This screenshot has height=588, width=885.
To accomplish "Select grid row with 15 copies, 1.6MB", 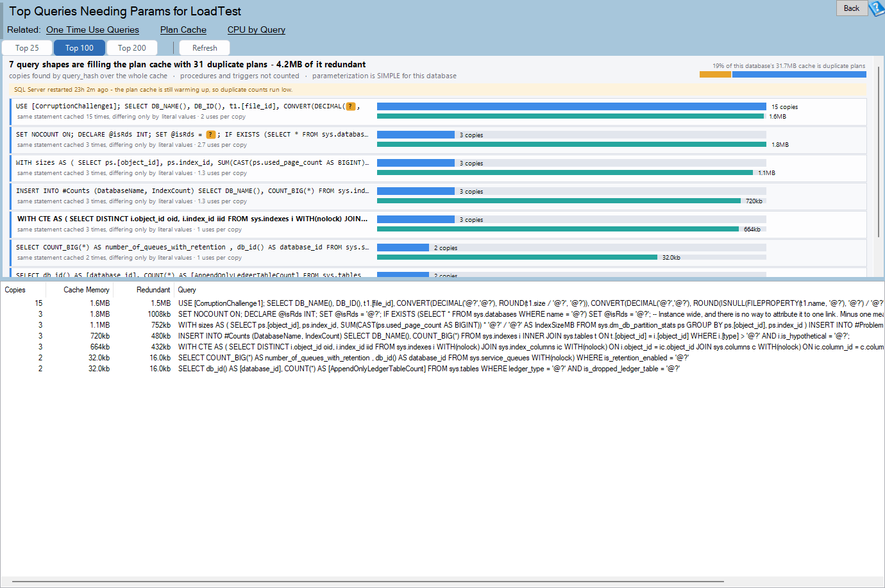I will (442, 303).
